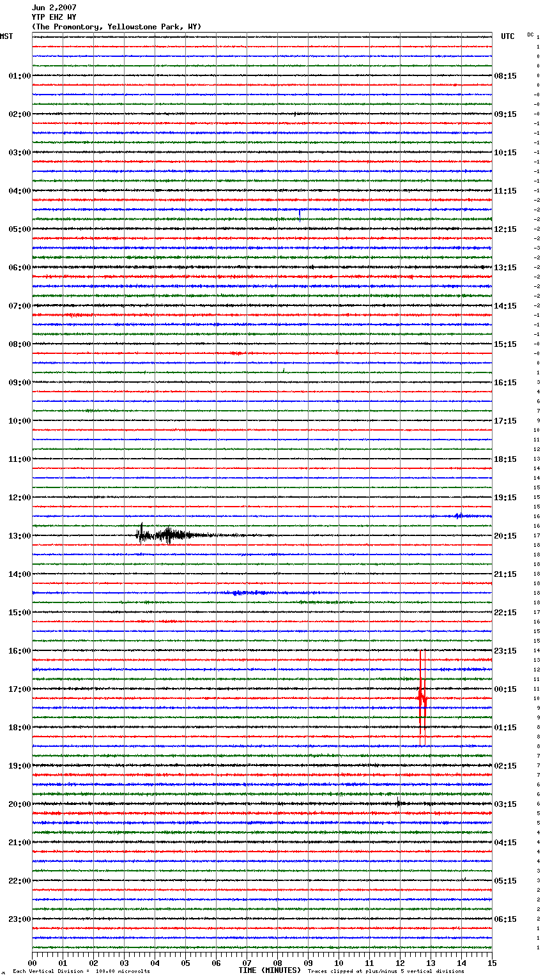Click the 10:15 UTC time label
543x980 pixels.
(x=505, y=153)
